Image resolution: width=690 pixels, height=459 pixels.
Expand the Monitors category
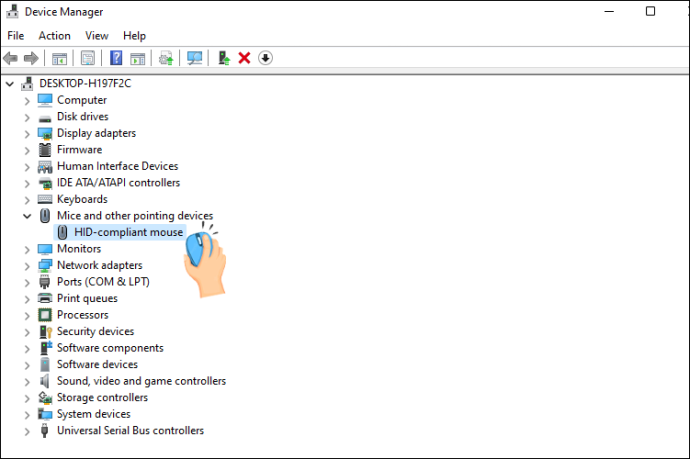pos(27,250)
